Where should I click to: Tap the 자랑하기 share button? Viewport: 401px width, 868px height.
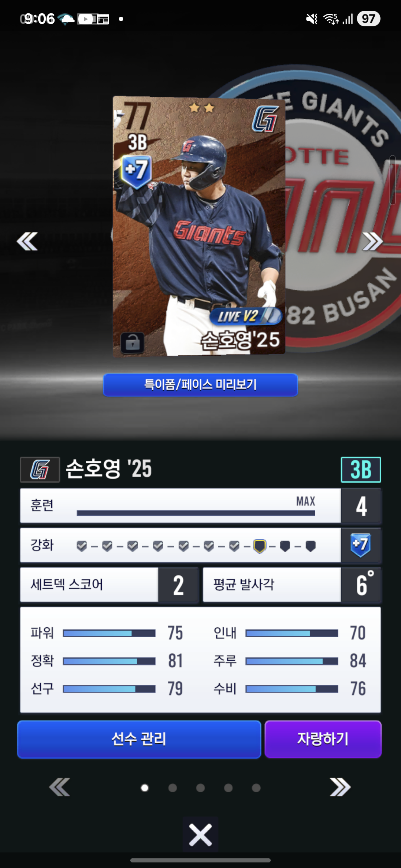tap(323, 739)
